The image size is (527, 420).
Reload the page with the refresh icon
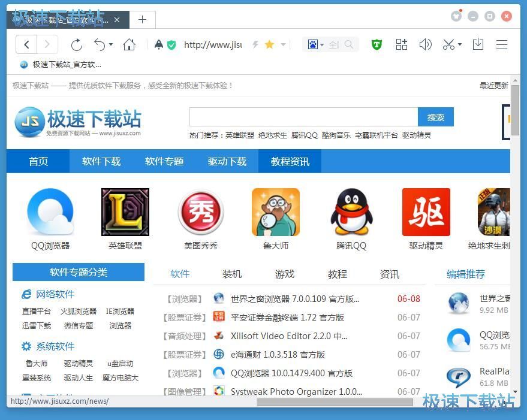77,45
